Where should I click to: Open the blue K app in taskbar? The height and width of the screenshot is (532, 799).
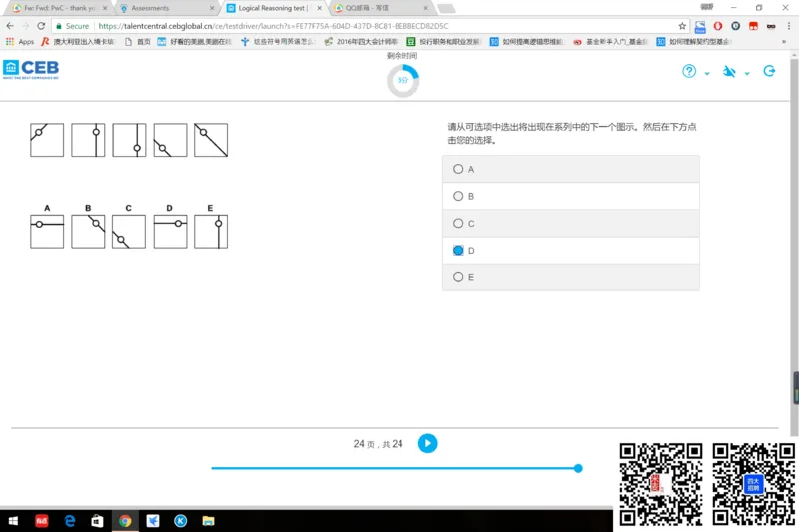181,521
